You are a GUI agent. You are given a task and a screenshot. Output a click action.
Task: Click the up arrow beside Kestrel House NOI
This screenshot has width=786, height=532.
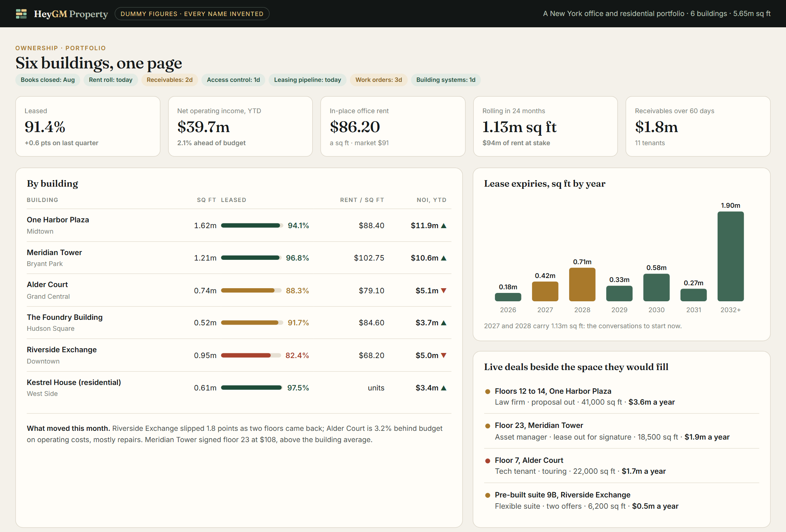[444, 388]
